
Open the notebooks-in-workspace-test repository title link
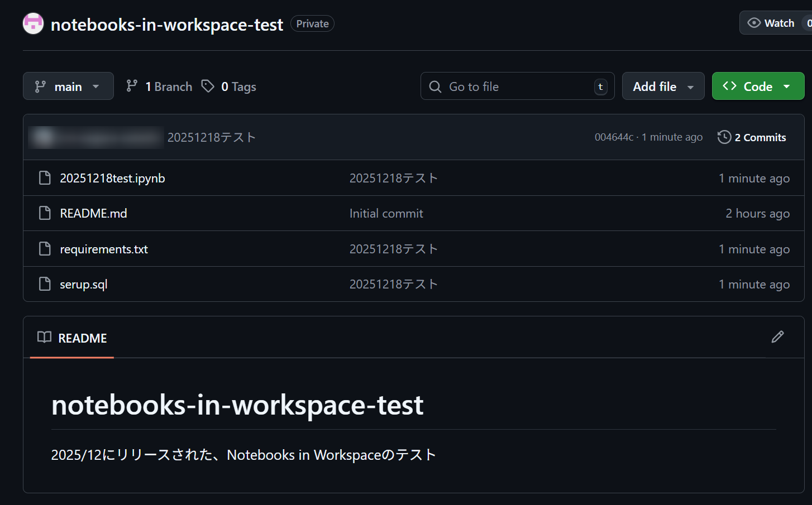167,25
